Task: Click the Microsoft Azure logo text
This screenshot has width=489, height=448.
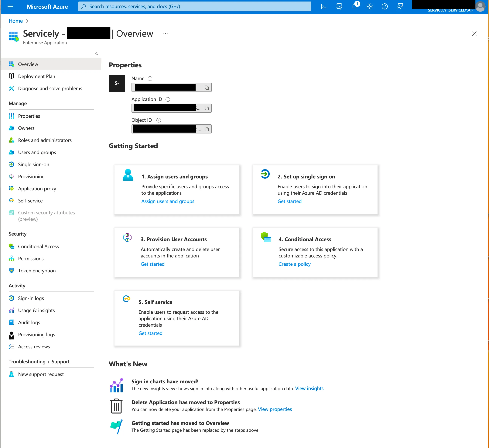Action: tap(47, 7)
